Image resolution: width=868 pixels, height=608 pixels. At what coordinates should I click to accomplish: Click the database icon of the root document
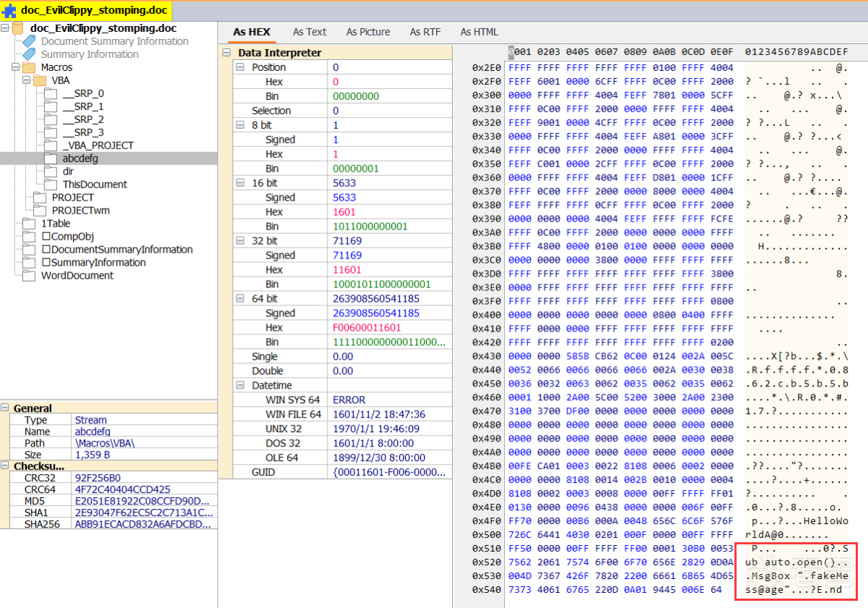18,29
